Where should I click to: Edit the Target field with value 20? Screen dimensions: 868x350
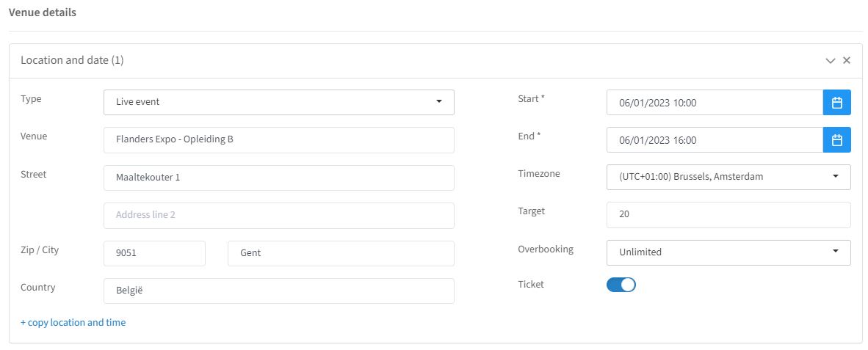(x=728, y=214)
